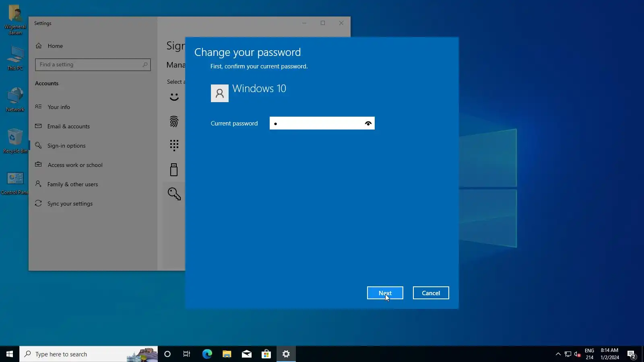Maximize the Settings window
Image resolution: width=644 pixels, height=362 pixels.
(323, 23)
